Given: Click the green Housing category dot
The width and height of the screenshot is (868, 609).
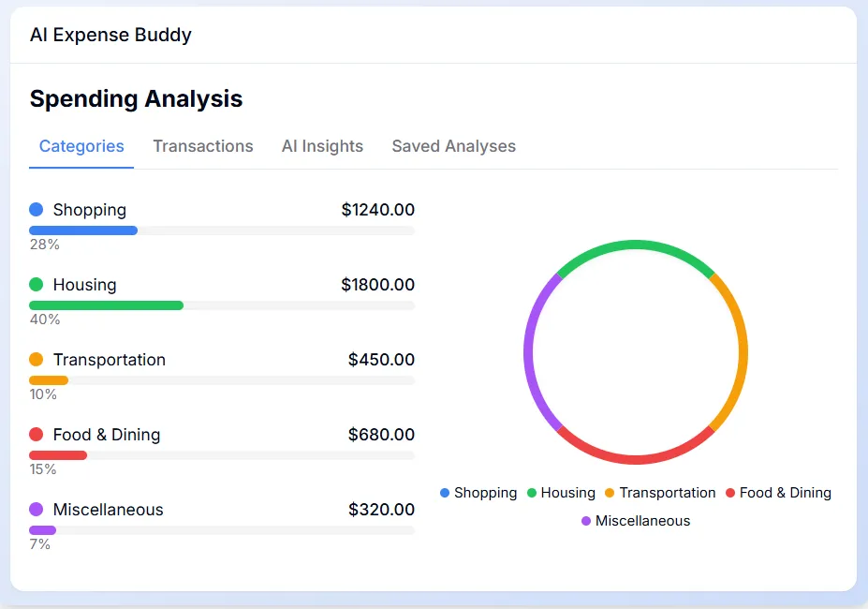Looking at the screenshot, I should coord(36,284).
